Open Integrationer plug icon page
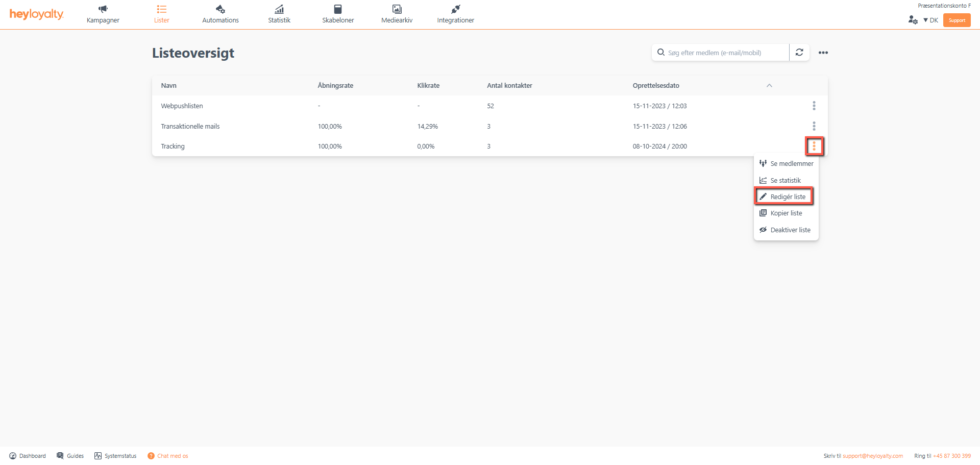Screen dimensions: 980x465 [455, 14]
